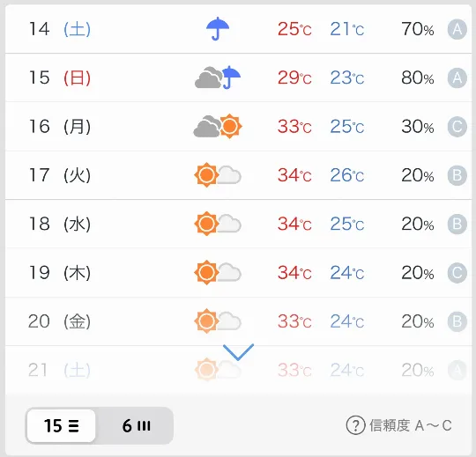The height and width of the screenshot is (457, 476).
Task: Click the 24℃ low temperature for the 19th
Action: tap(347, 273)
